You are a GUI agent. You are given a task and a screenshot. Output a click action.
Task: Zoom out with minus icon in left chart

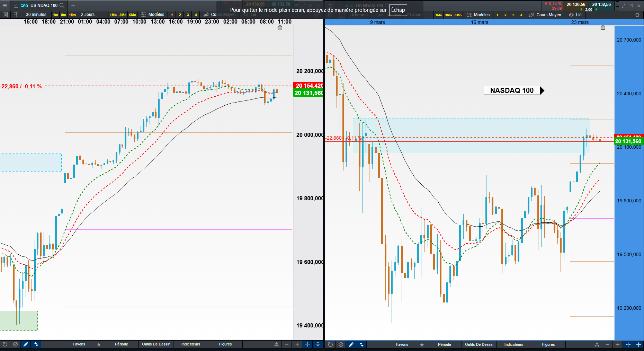[287, 344]
